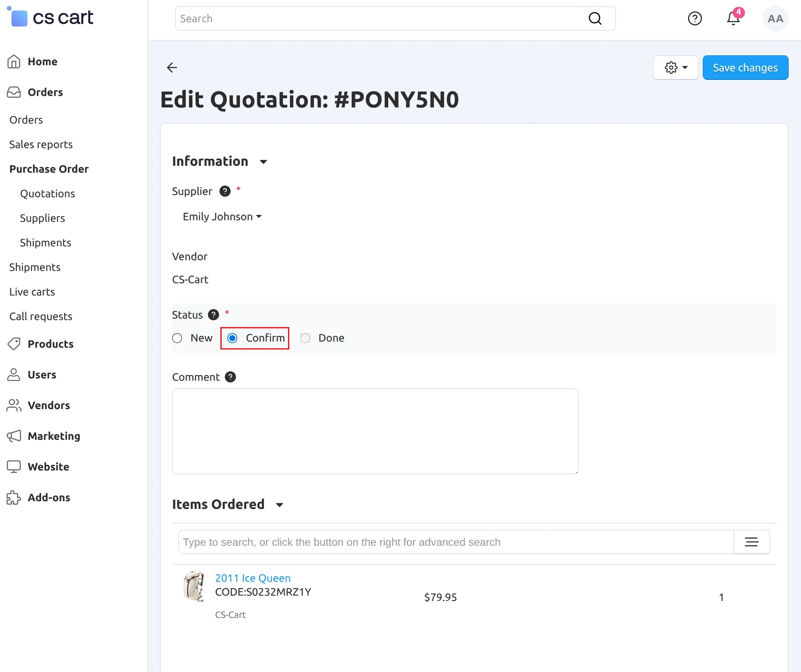Open the Vendors menu
The height and width of the screenshot is (672, 801).
pyautogui.click(x=49, y=405)
